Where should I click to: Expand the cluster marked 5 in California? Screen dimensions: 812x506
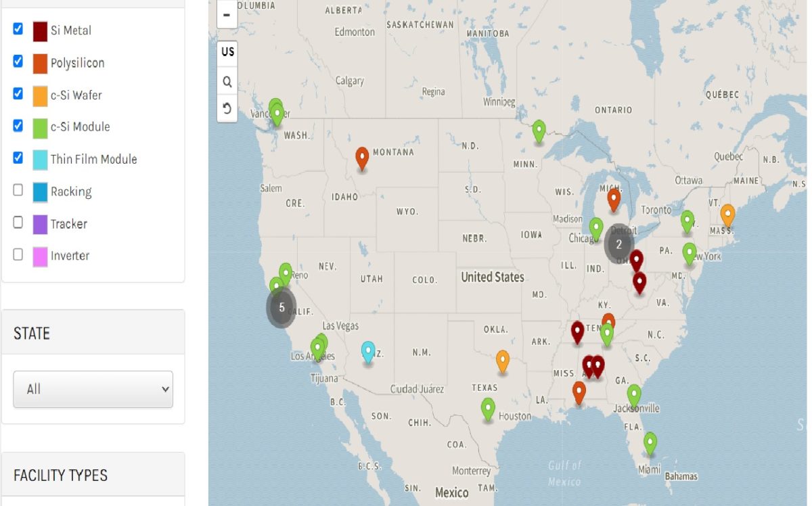tap(281, 306)
